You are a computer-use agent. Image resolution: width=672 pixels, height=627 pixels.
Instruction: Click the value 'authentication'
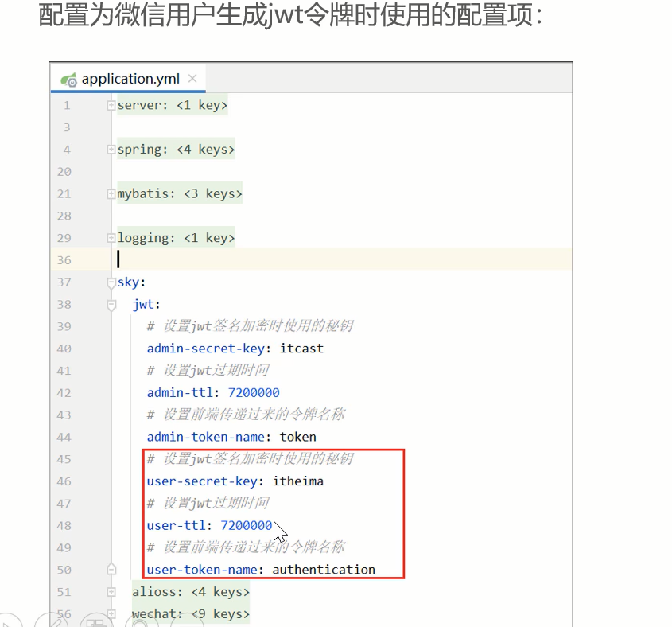tap(324, 570)
